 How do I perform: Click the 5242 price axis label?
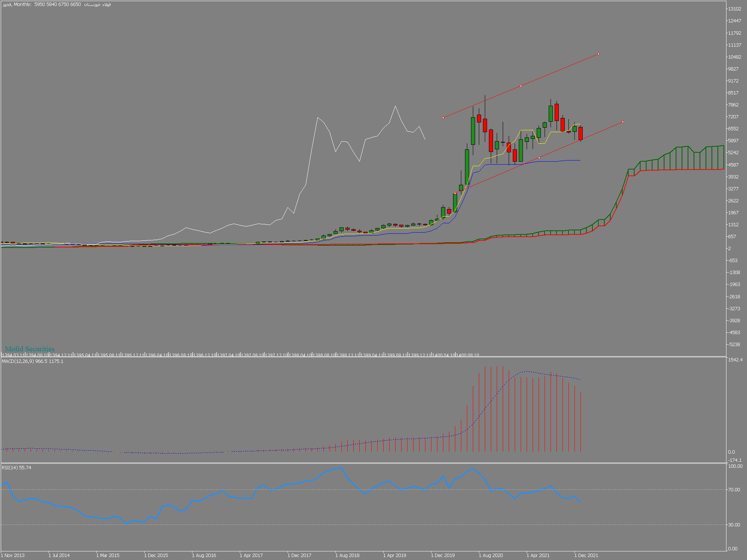(x=734, y=153)
